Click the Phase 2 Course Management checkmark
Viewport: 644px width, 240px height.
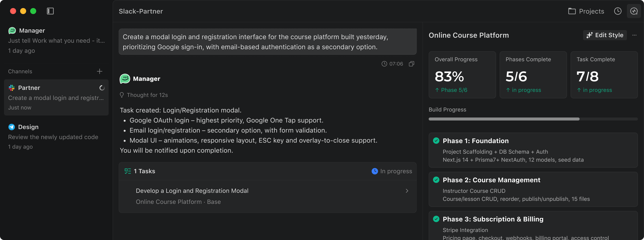pyautogui.click(x=436, y=180)
